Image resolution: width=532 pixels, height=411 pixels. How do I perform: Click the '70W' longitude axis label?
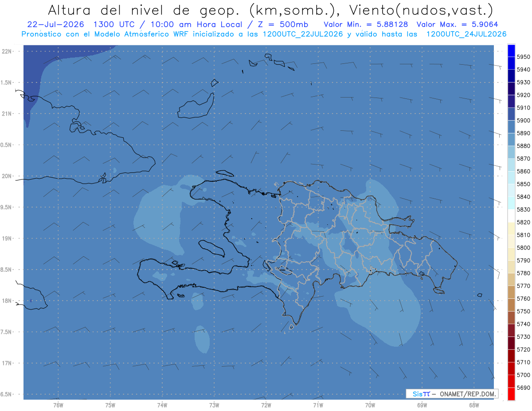tap(370, 405)
